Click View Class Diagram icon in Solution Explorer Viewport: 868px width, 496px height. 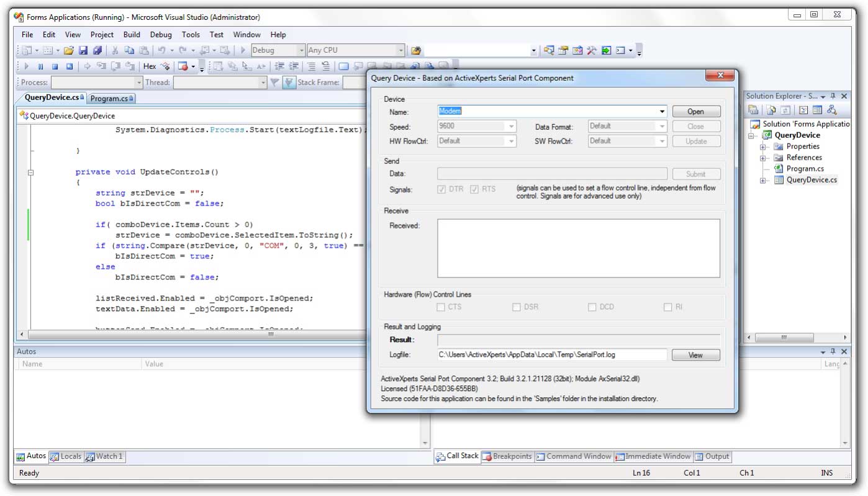pyautogui.click(x=831, y=110)
